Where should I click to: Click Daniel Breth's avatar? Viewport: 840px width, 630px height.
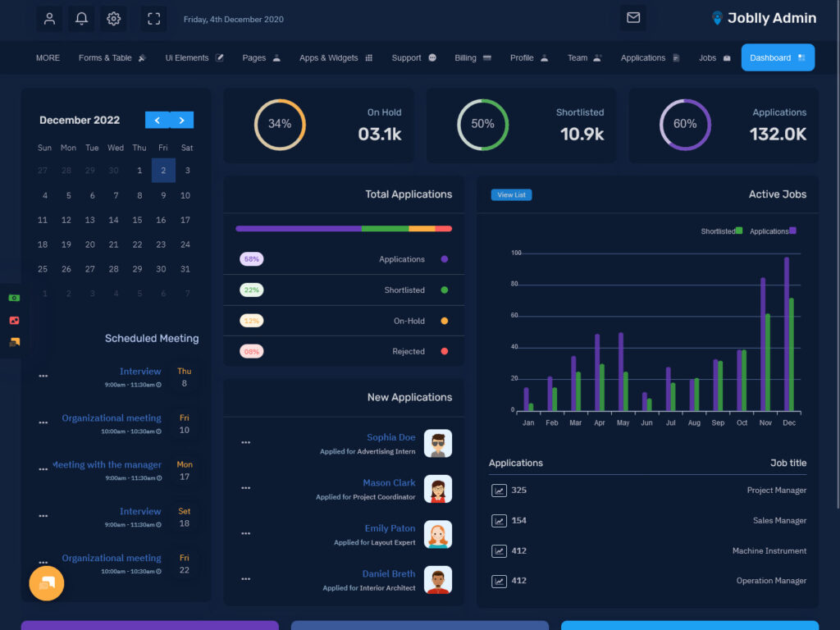point(438,580)
